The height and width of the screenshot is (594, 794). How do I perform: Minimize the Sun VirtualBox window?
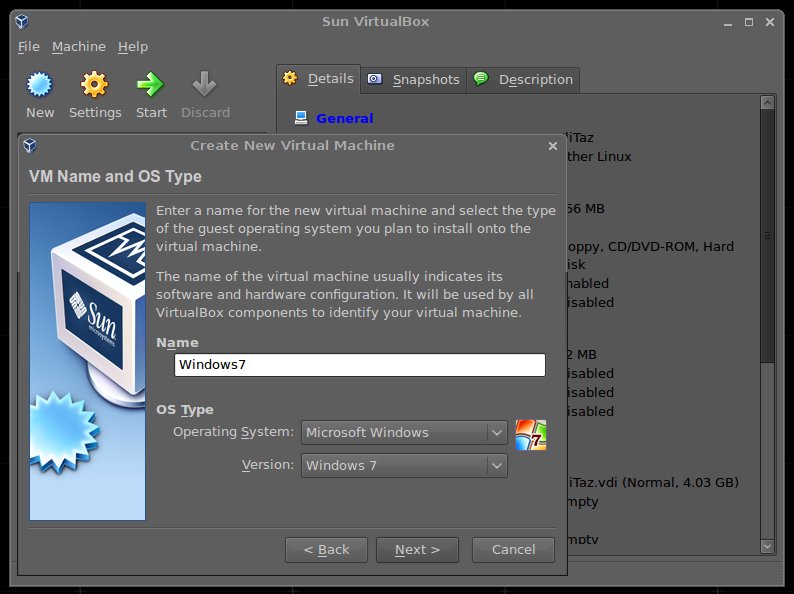[728, 22]
